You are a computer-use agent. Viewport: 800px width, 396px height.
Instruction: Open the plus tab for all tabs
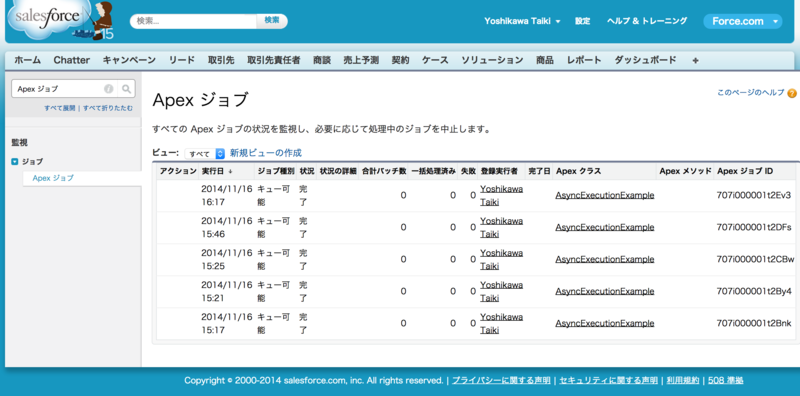695,60
